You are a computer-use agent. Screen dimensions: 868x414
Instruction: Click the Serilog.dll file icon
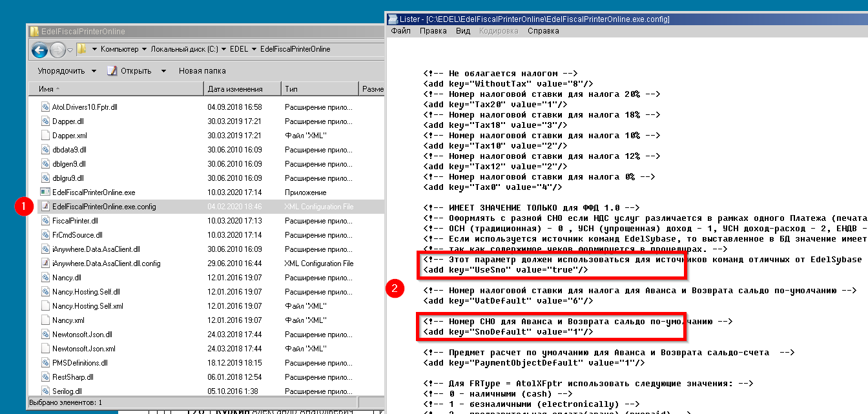coord(45,391)
